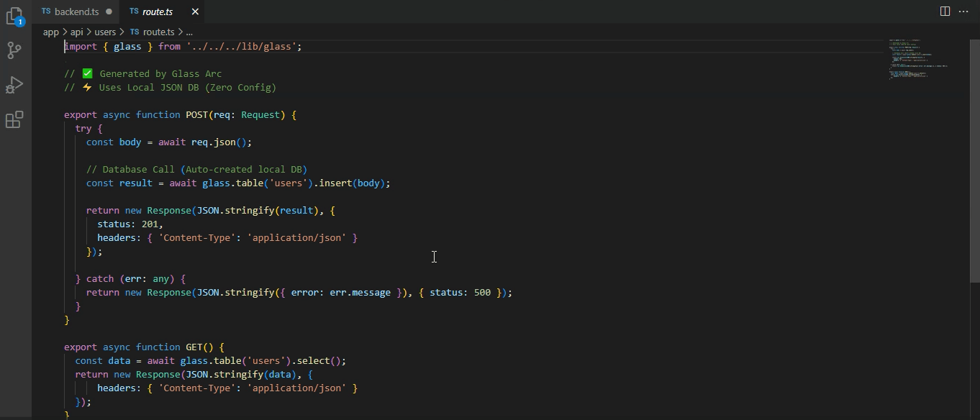Click the GET function name
The width and height of the screenshot is (980, 420).
[194, 347]
